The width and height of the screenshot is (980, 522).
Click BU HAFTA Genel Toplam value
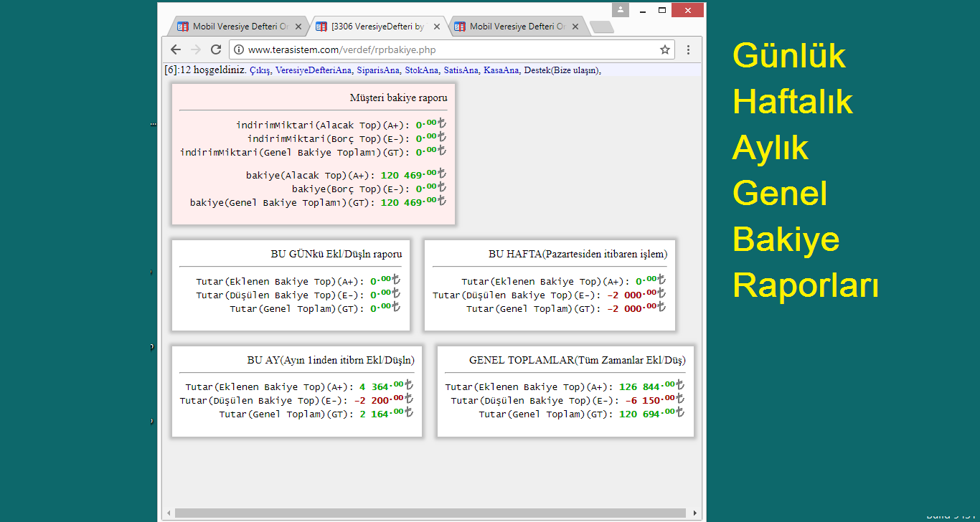pos(636,308)
